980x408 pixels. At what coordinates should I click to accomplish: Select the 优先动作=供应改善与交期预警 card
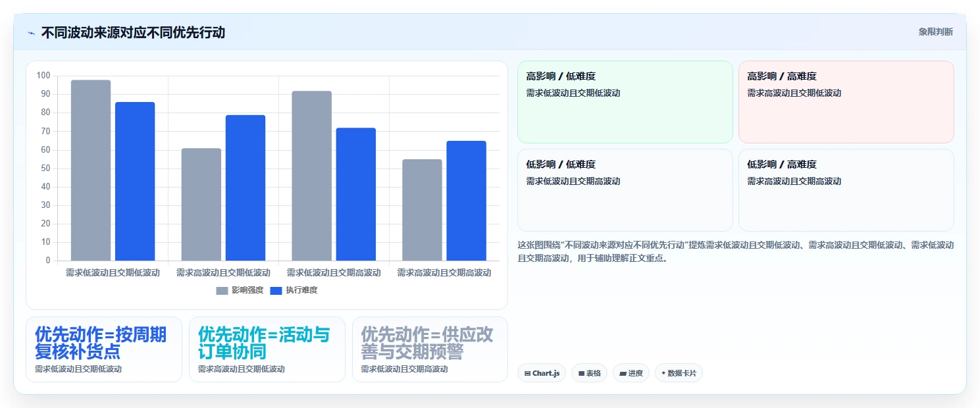click(x=430, y=349)
